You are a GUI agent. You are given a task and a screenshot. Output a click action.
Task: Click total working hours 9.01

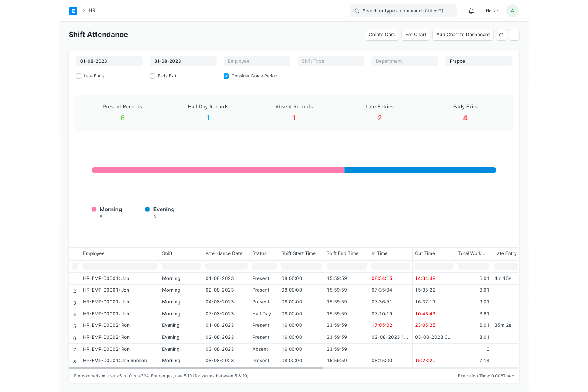pyautogui.click(x=484, y=302)
